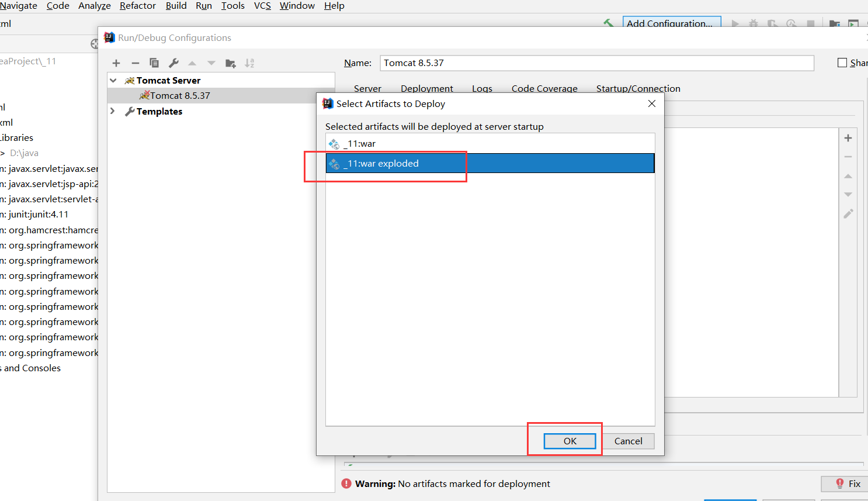
Task: Click the red warning icon beside Warning
Action: point(346,483)
